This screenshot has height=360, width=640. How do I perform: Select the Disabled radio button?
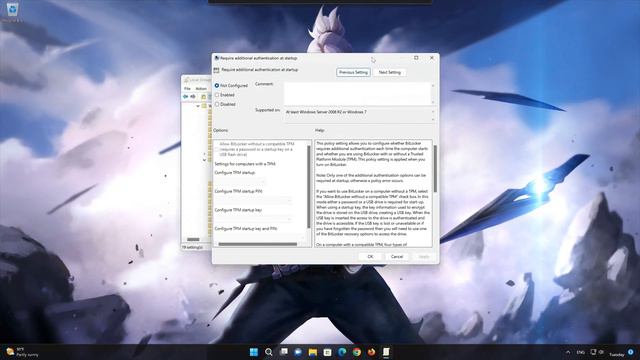tap(217, 104)
